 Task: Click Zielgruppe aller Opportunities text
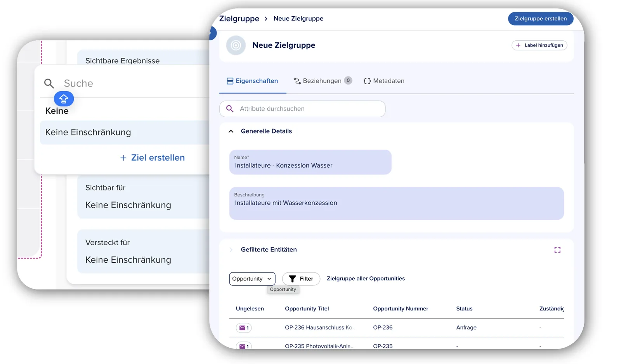[366, 279]
